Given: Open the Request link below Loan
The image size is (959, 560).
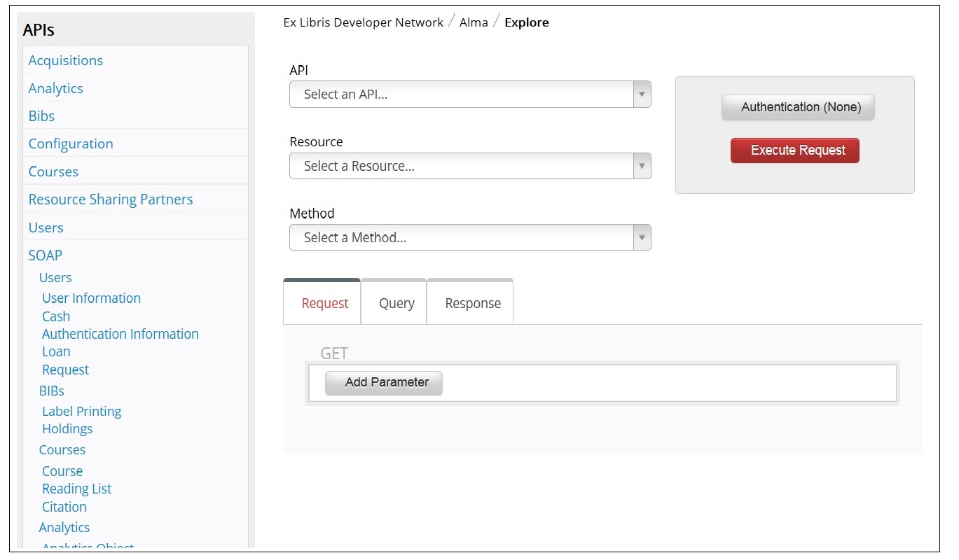Looking at the screenshot, I should click(65, 370).
